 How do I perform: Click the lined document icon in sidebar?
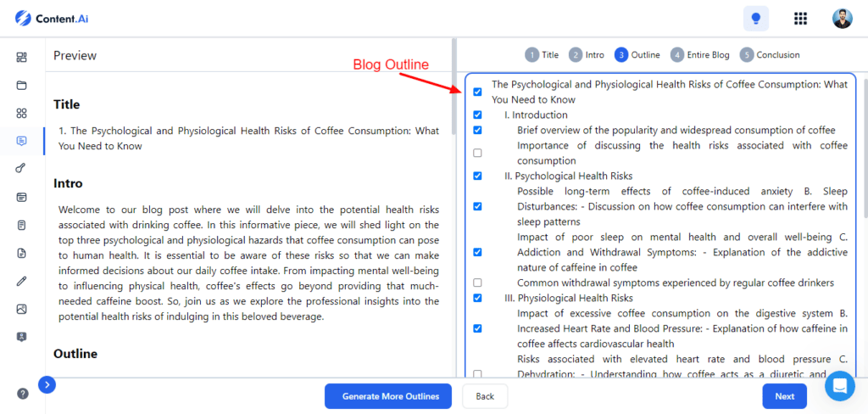coord(21,225)
